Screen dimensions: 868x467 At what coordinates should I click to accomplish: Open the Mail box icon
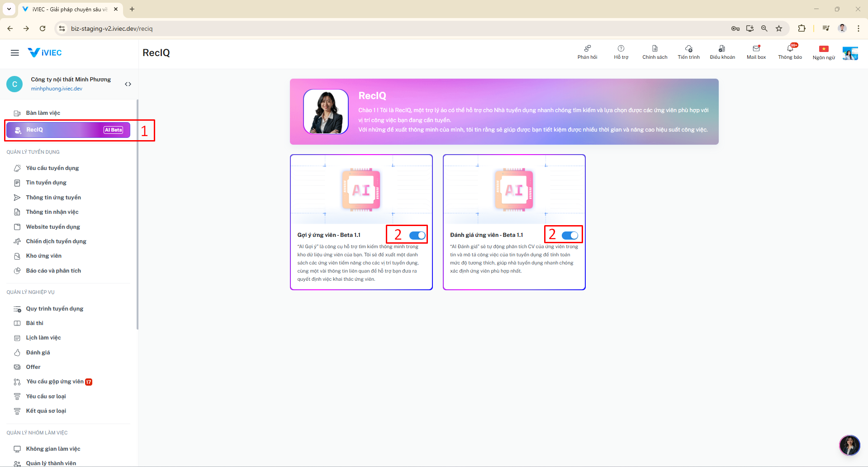coord(756,49)
